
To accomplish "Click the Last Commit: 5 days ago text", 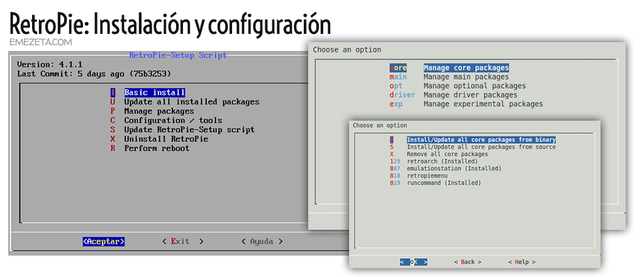I will [x=94, y=74].
